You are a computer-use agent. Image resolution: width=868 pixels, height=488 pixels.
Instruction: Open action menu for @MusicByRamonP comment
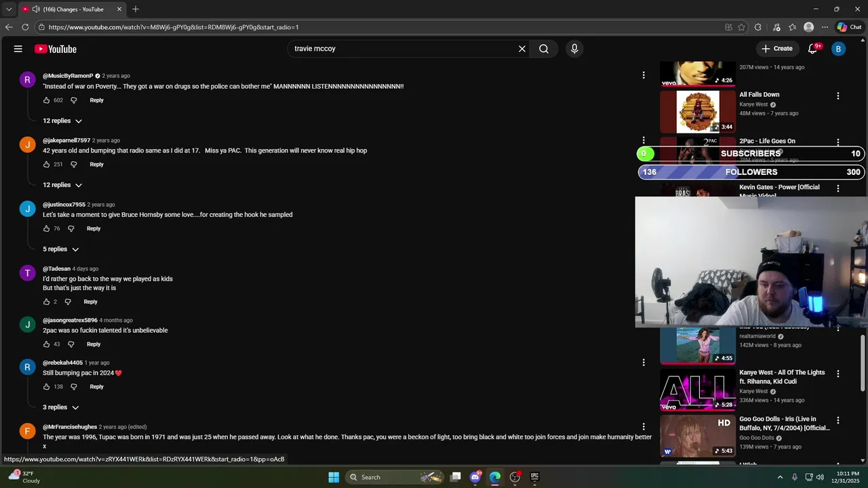pyautogui.click(x=644, y=75)
